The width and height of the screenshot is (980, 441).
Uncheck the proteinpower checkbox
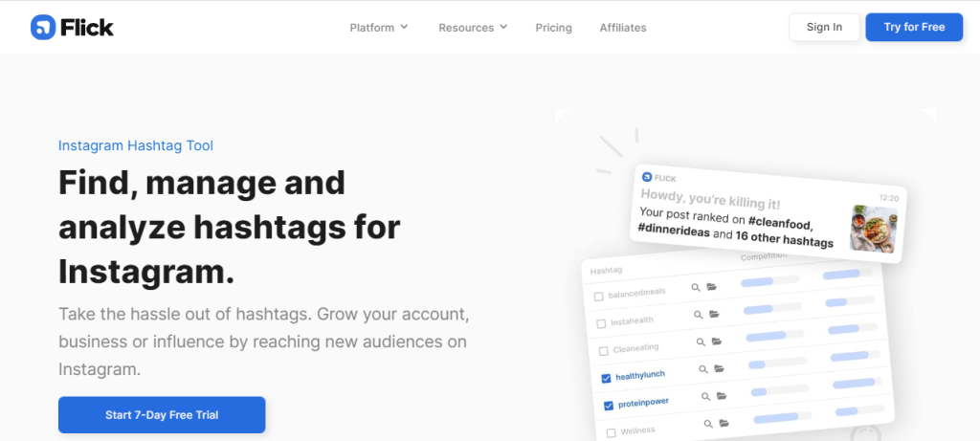[609, 406]
